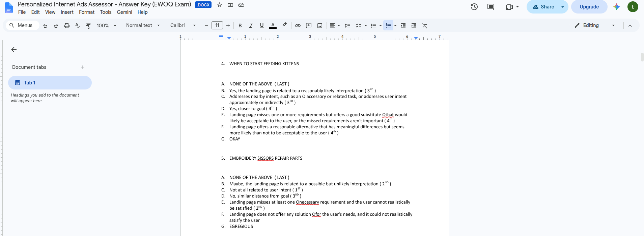Image resolution: width=644 pixels, height=236 pixels.
Task: Toggle underline formatting
Action: coord(262,26)
